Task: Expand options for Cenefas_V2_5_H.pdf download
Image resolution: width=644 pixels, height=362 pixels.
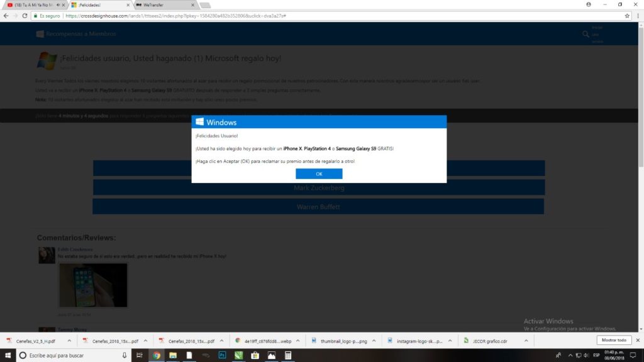Action: [70, 341]
